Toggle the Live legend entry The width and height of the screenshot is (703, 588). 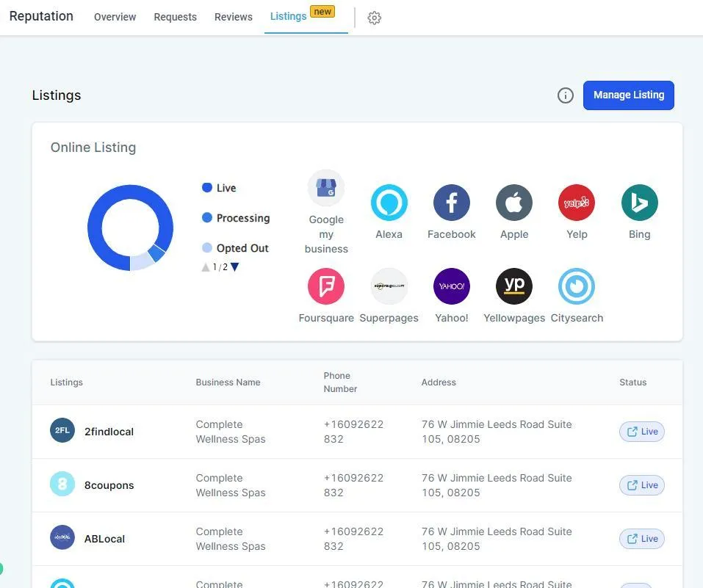coord(219,188)
